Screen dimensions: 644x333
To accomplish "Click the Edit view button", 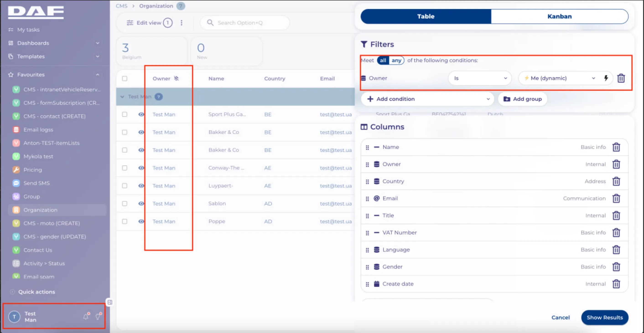I will click(150, 23).
